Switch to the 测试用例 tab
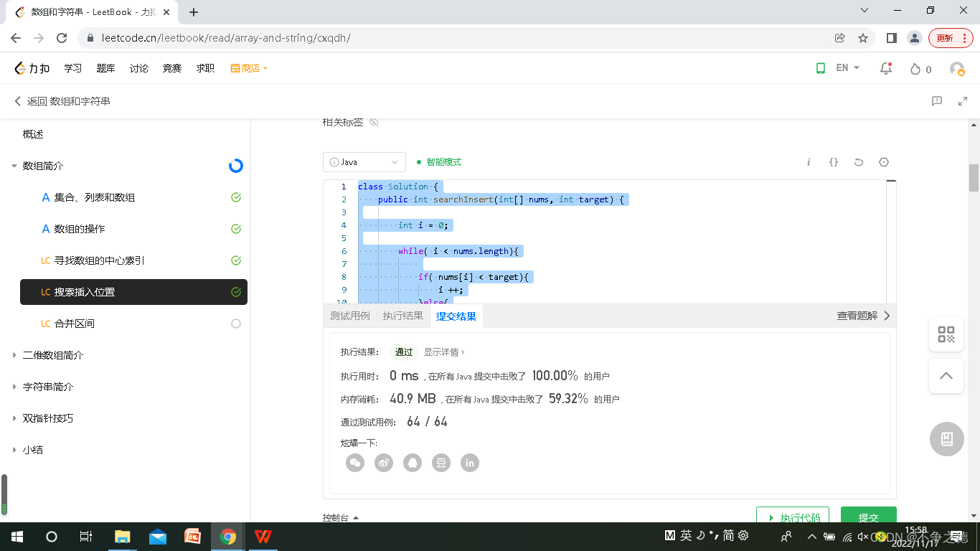This screenshot has height=551, width=980. (x=350, y=316)
